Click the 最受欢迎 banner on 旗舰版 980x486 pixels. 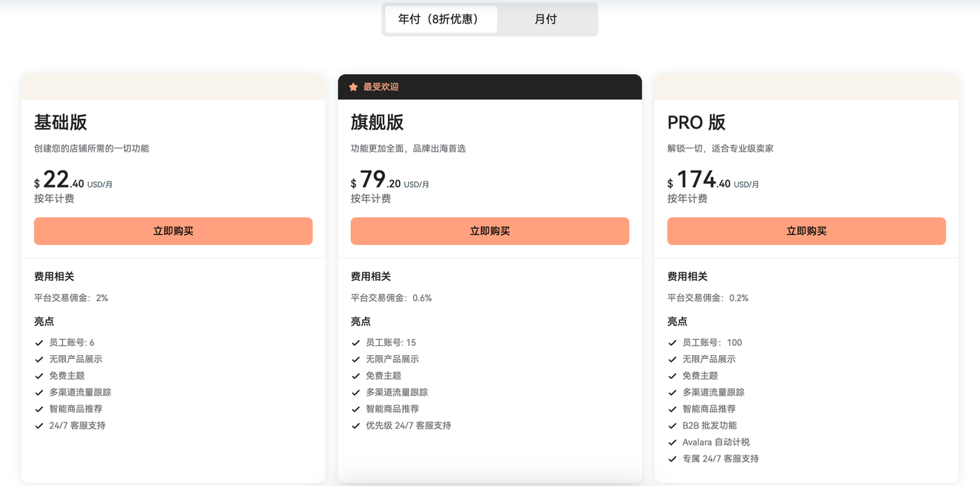(x=489, y=86)
